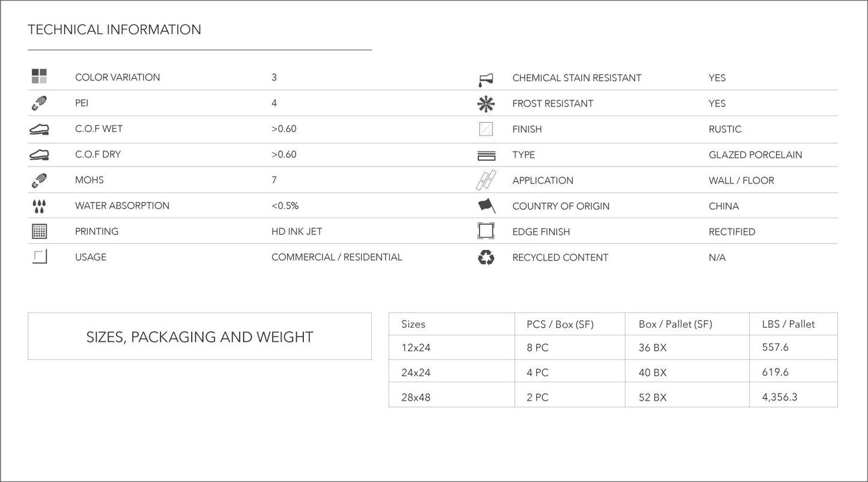Click the printing grid icon
This screenshot has height=482, width=868.
pyautogui.click(x=39, y=231)
